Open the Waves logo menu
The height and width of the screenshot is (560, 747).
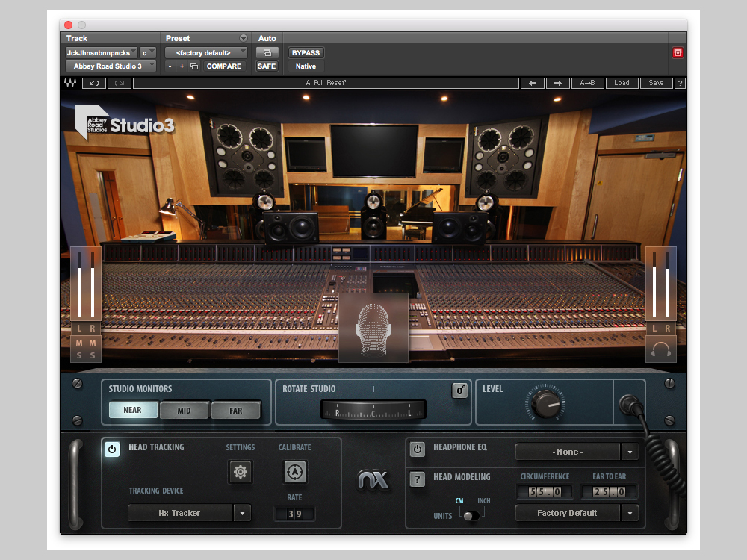pyautogui.click(x=70, y=83)
